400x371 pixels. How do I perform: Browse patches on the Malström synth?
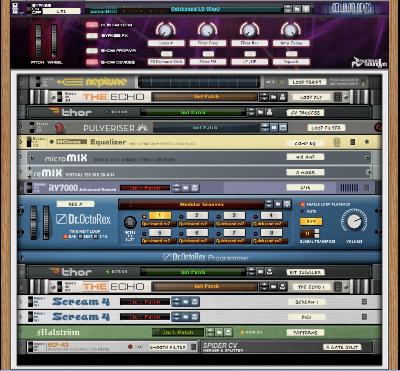pos(219,332)
